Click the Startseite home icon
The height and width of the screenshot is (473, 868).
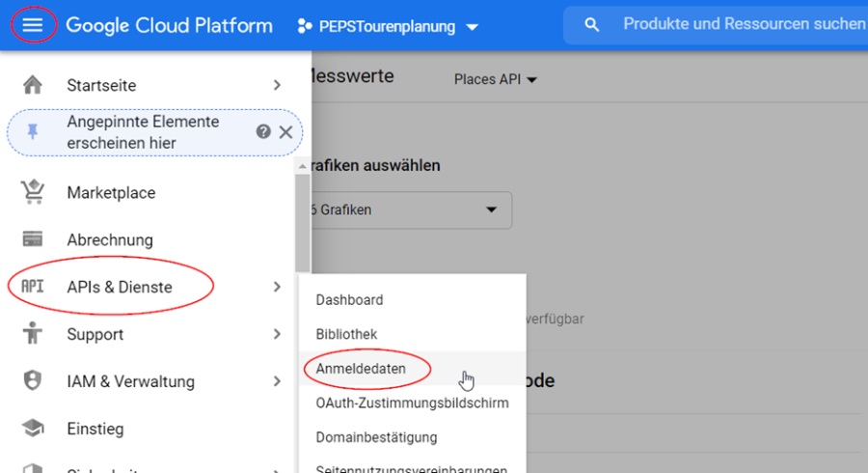click(x=33, y=85)
